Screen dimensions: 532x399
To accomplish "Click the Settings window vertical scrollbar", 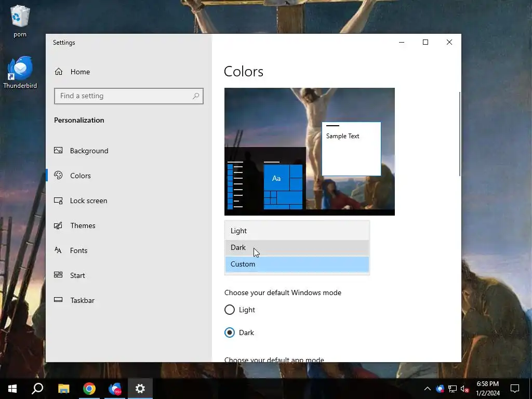I will pyautogui.click(x=459, y=134).
